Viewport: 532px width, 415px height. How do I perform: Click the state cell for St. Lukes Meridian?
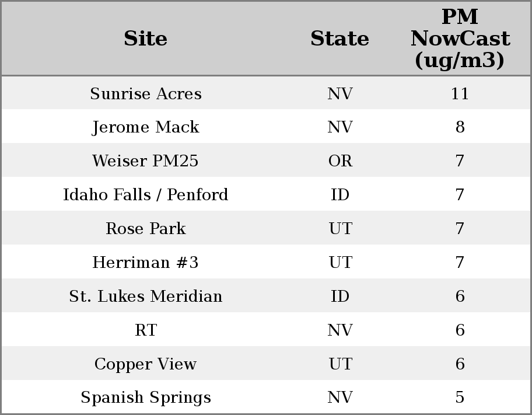[340, 297]
